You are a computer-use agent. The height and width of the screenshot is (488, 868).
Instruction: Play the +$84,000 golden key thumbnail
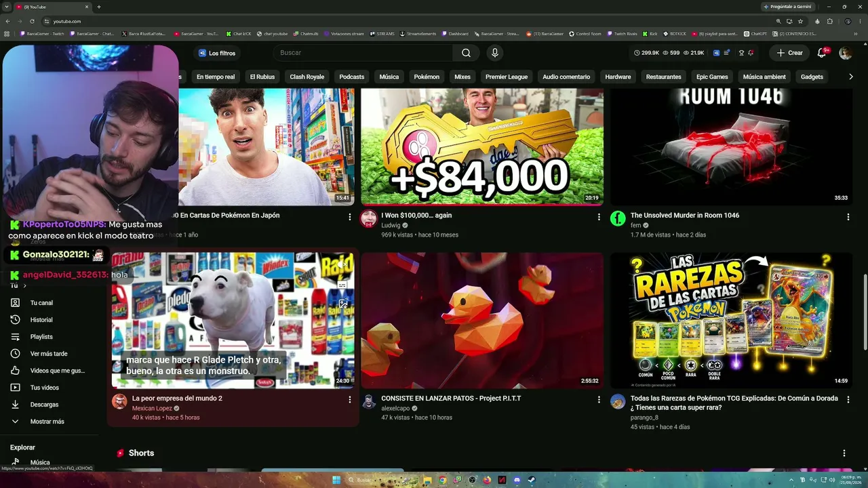tap(482, 146)
